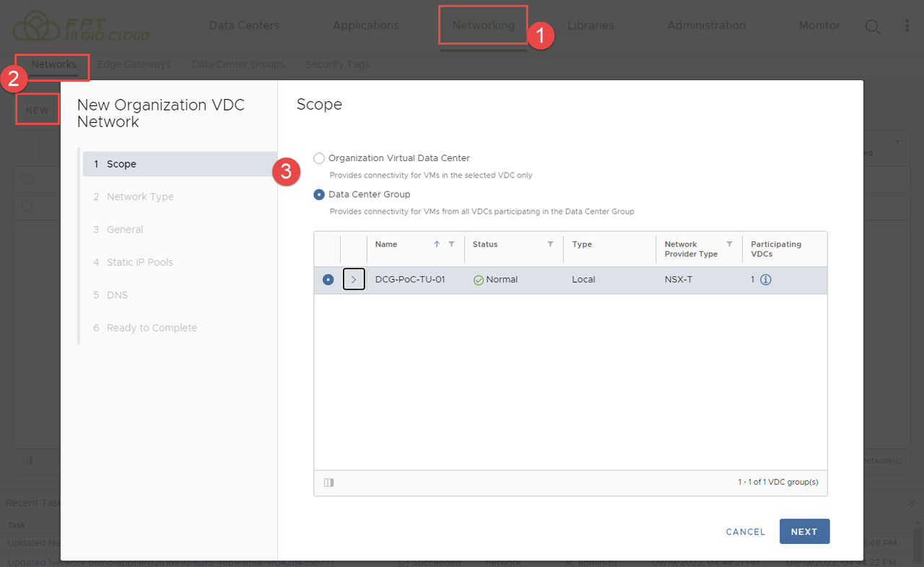This screenshot has height=567, width=924.
Task: Click the Participating VDCs info icon
Action: pyautogui.click(x=766, y=280)
